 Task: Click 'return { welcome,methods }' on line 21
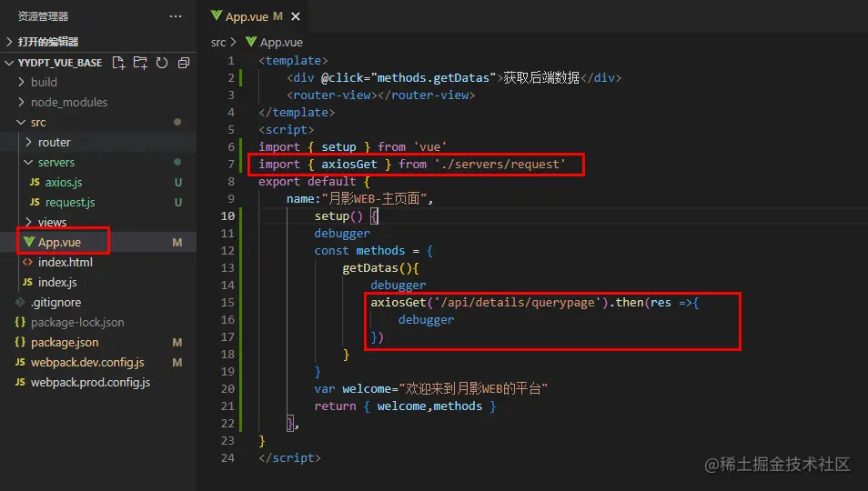click(x=405, y=406)
